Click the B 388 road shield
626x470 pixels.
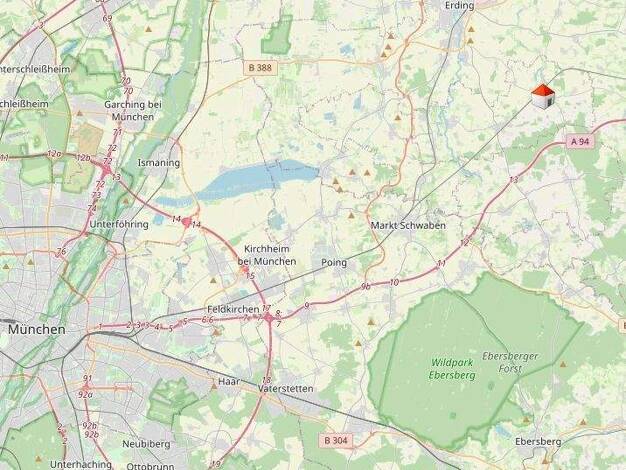point(260,68)
